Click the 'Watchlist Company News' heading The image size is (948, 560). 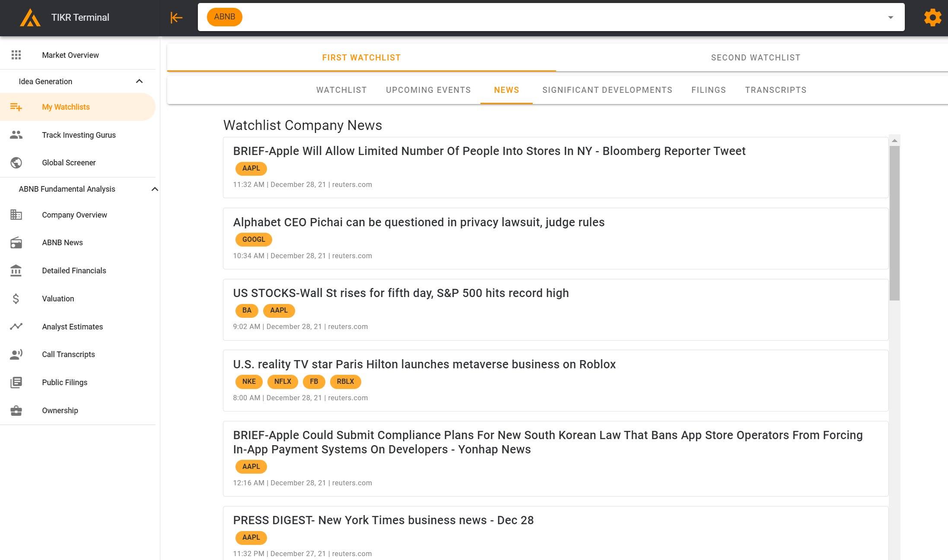coord(302,125)
